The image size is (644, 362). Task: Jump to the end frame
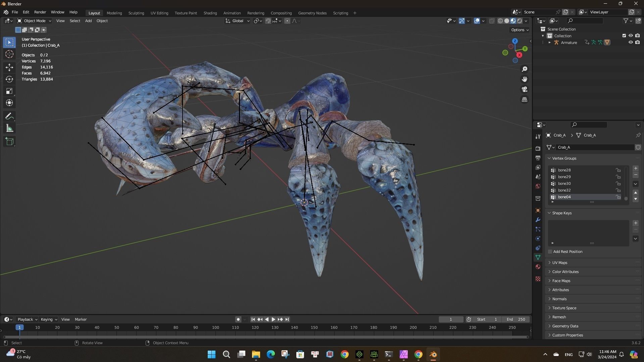pos(287,319)
